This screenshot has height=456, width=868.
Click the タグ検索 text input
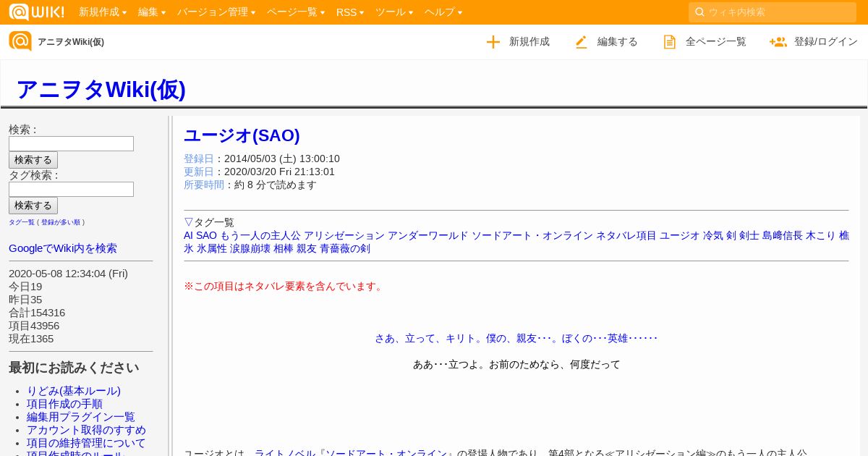coord(71,189)
